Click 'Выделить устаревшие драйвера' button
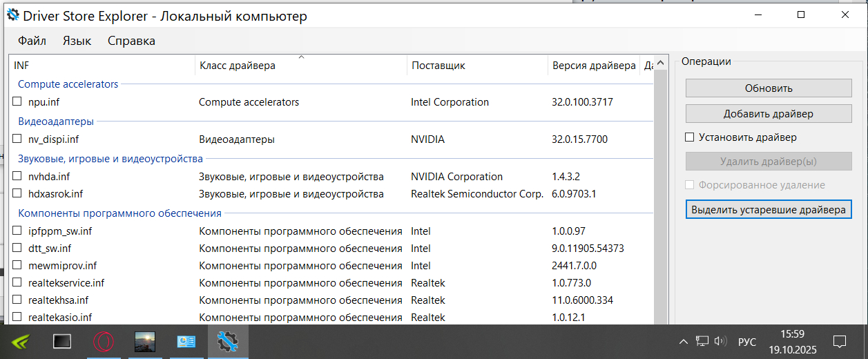 click(769, 210)
